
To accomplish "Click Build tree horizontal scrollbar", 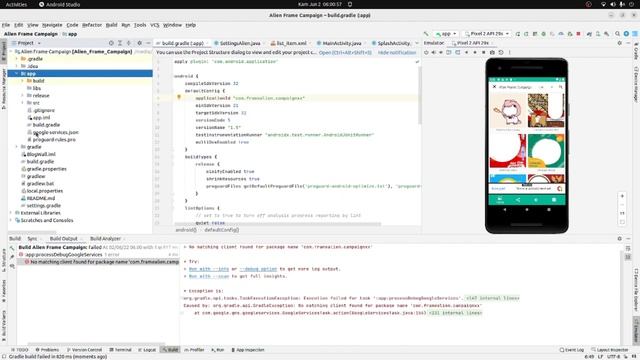I will [96, 344].
